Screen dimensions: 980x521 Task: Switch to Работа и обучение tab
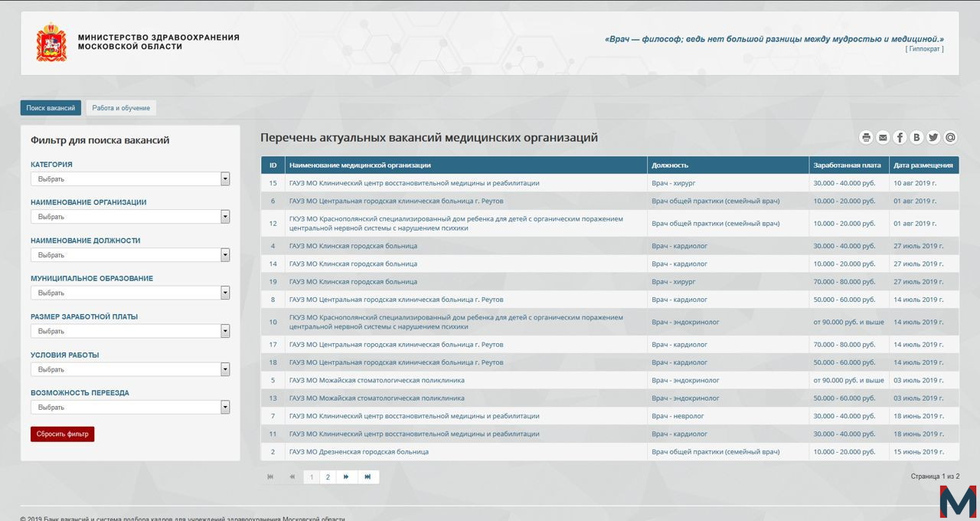click(121, 108)
